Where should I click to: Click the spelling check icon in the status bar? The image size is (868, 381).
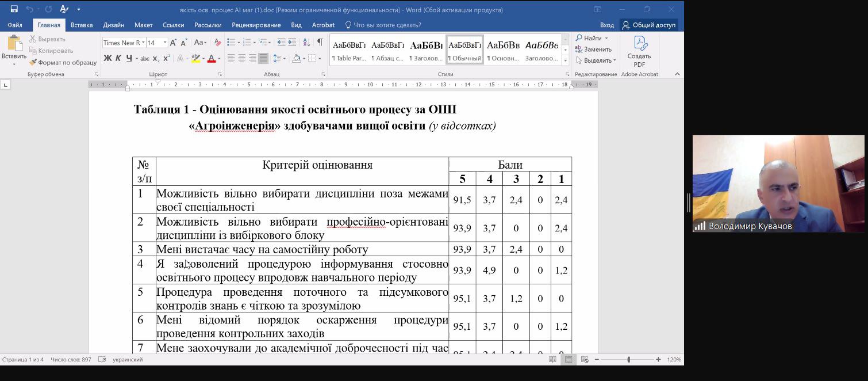point(102,360)
